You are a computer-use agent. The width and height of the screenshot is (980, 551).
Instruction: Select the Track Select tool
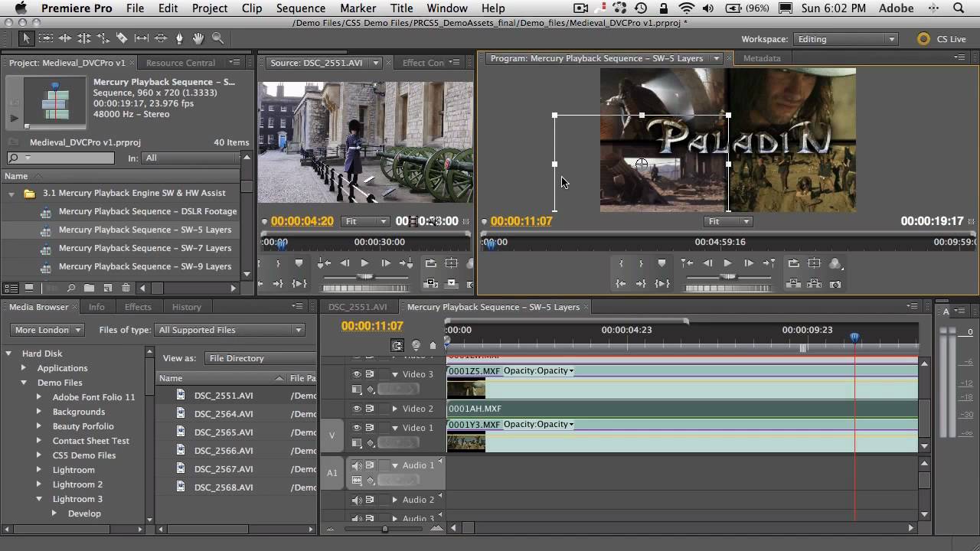click(46, 38)
